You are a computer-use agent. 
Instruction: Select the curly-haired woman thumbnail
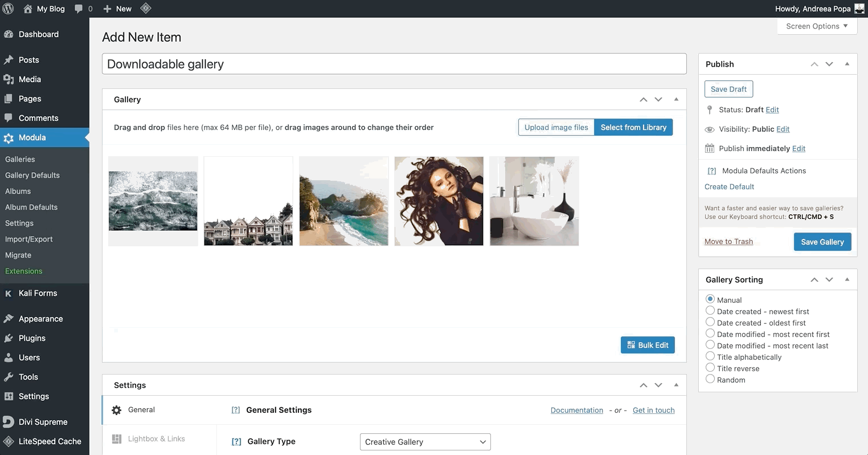tap(439, 201)
